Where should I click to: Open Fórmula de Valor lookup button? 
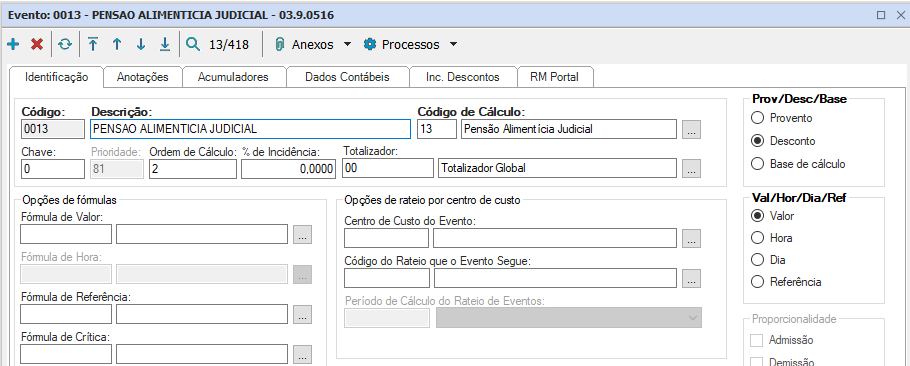[302, 234]
